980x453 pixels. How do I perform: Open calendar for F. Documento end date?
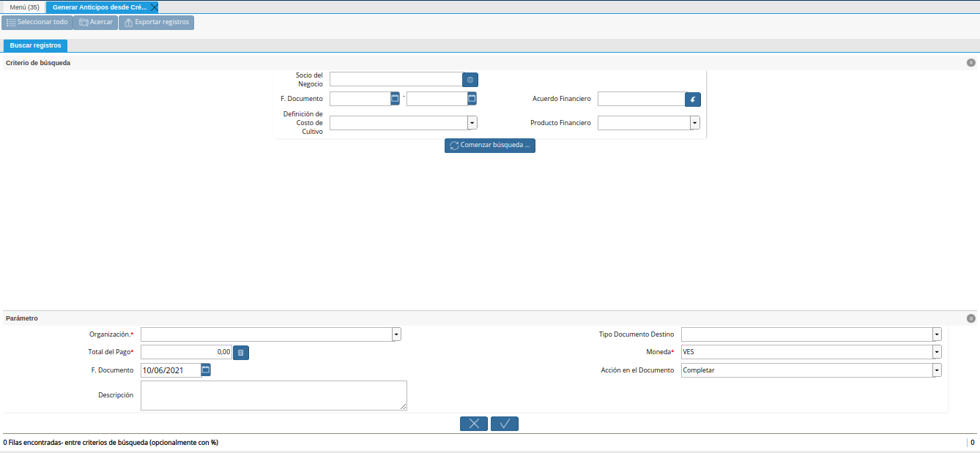point(472,98)
